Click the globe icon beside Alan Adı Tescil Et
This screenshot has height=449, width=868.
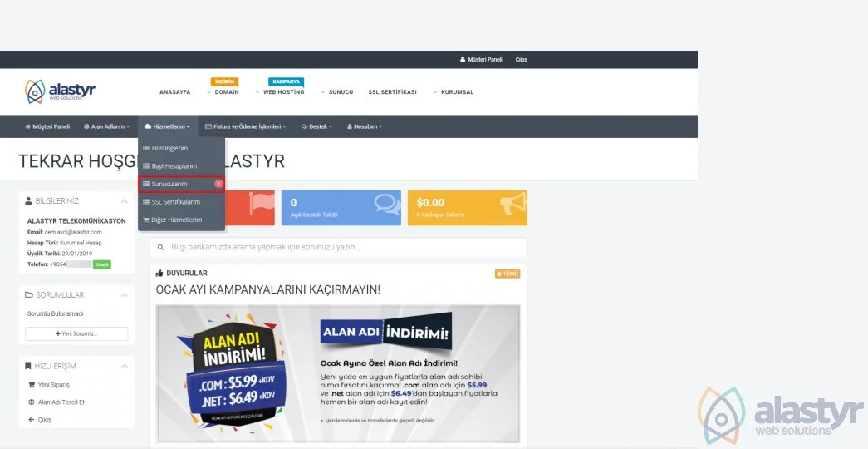(x=31, y=402)
